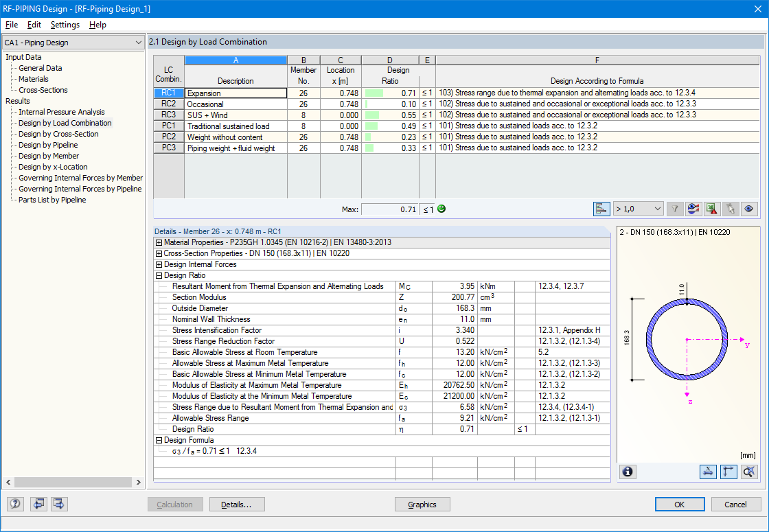Image resolution: width=769 pixels, height=532 pixels.
Task: Open Design by Pipeline results
Action: pyautogui.click(x=48, y=145)
